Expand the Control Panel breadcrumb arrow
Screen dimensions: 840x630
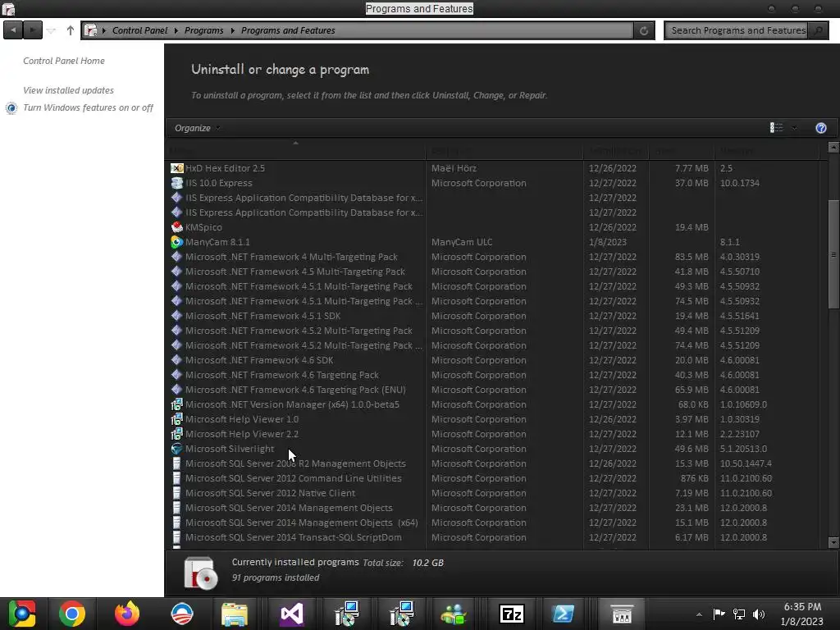pyautogui.click(x=176, y=30)
